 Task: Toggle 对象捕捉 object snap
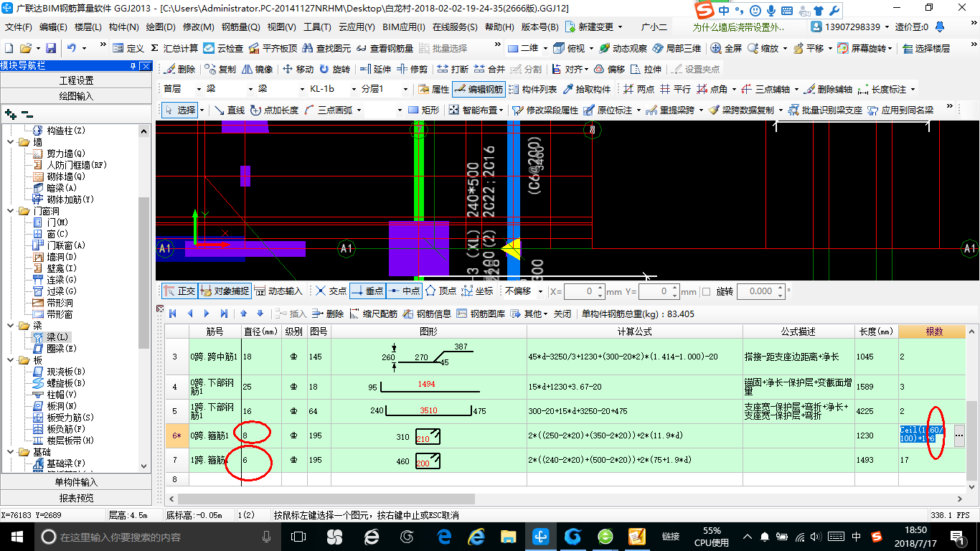pos(225,291)
